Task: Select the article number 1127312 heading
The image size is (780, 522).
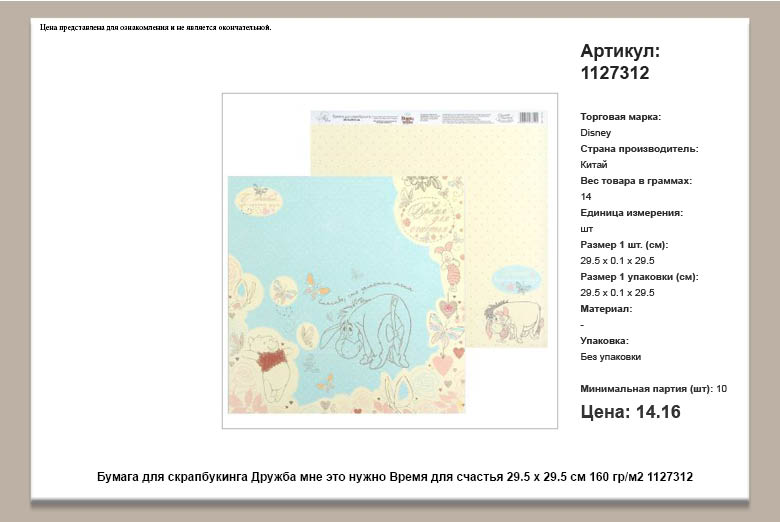Action: pyautogui.click(x=615, y=73)
